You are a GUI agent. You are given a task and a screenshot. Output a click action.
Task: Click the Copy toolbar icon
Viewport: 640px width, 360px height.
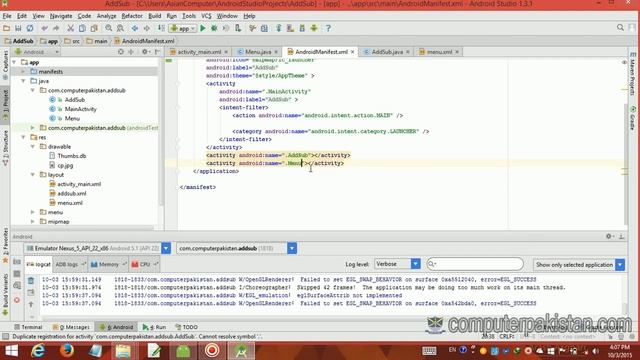(x=82, y=28)
